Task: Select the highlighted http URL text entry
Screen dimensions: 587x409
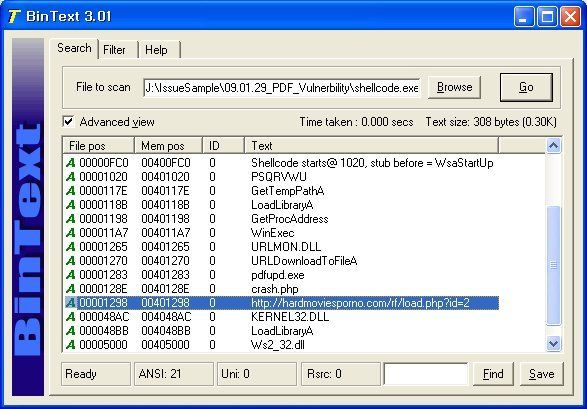Action: [x=360, y=303]
